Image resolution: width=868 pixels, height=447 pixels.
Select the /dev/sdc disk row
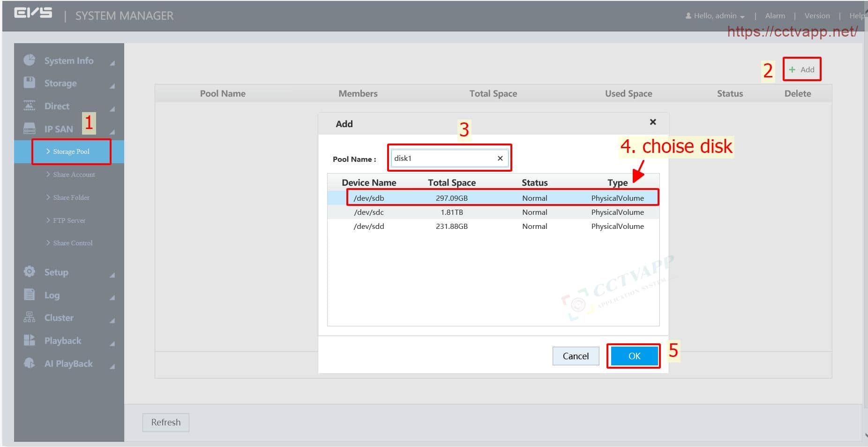pyautogui.click(x=493, y=212)
